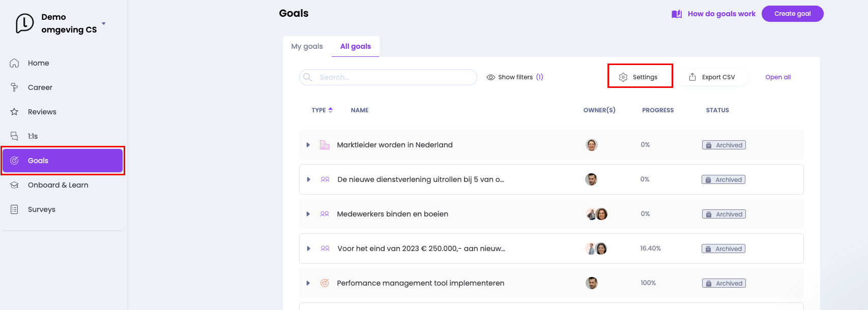
Task: Expand Marktleider worden in Nederland goal
Action: tap(308, 145)
